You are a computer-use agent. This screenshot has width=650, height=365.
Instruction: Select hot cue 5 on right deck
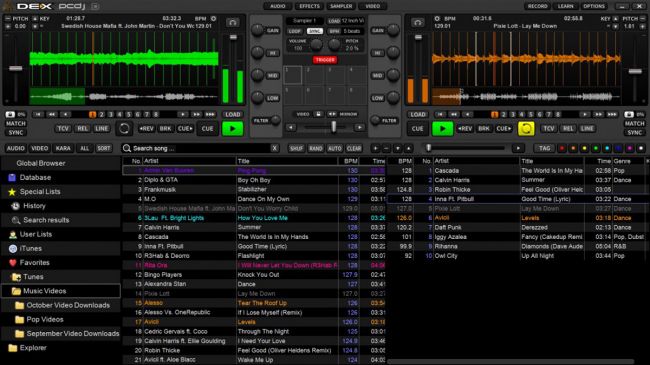531,114
